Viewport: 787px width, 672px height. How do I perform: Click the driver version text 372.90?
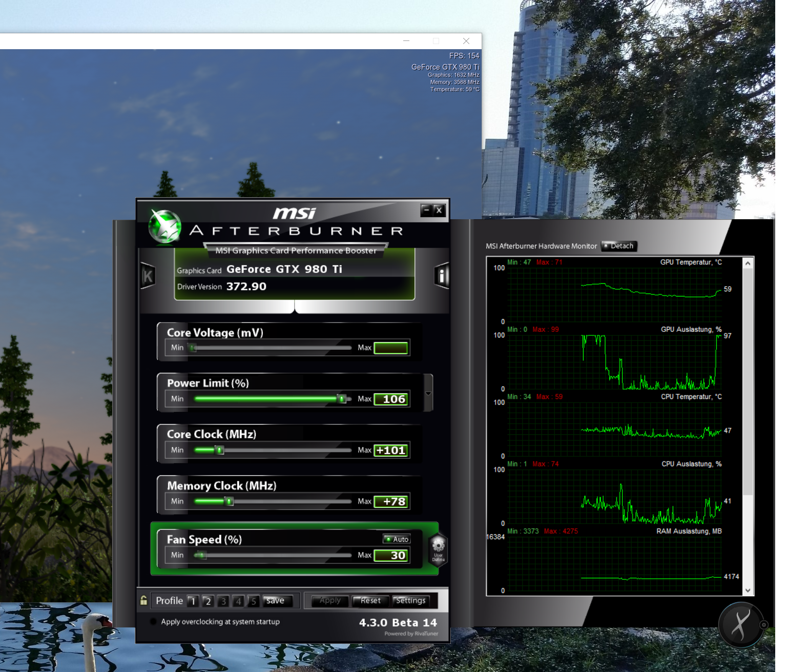click(x=246, y=286)
